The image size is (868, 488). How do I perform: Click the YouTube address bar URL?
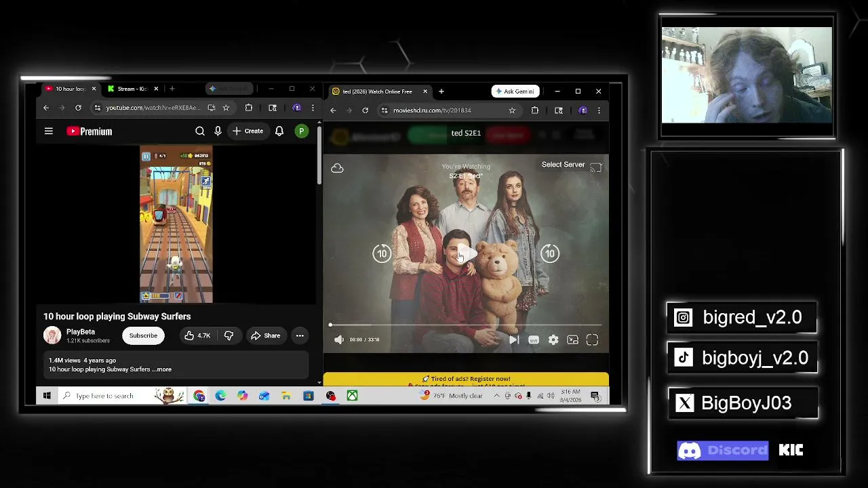click(153, 108)
